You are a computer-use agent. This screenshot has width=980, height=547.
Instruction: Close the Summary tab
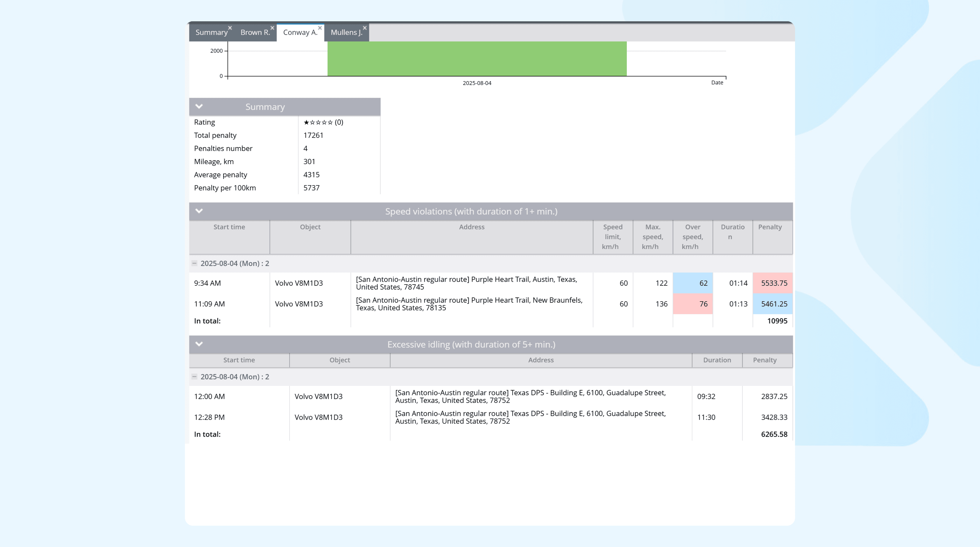tap(230, 28)
